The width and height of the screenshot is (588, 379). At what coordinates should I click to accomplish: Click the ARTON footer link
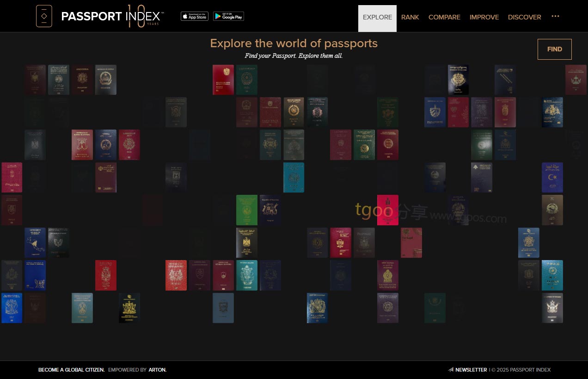pos(157,370)
